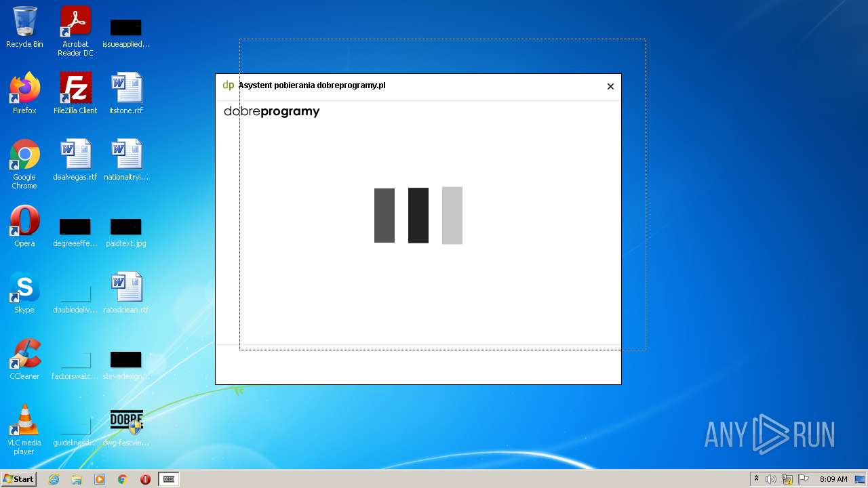Click the dp icon in the title bar
Screen dimensions: 868x488
(x=229, y=85)
